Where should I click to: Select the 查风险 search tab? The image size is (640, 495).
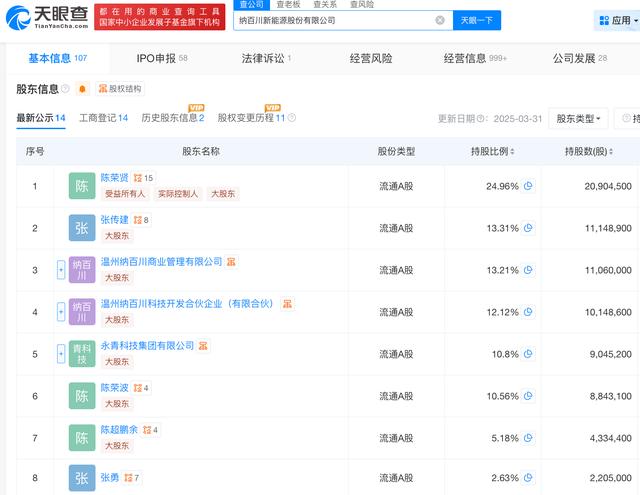pos(362,4)
